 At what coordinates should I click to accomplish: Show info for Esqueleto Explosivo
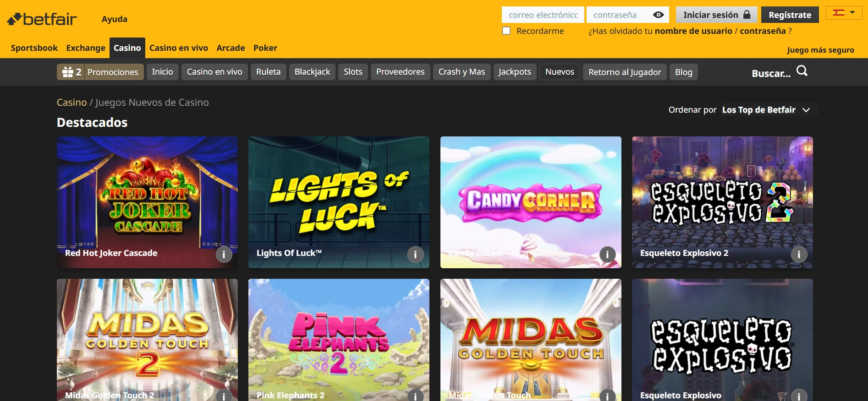799,396
